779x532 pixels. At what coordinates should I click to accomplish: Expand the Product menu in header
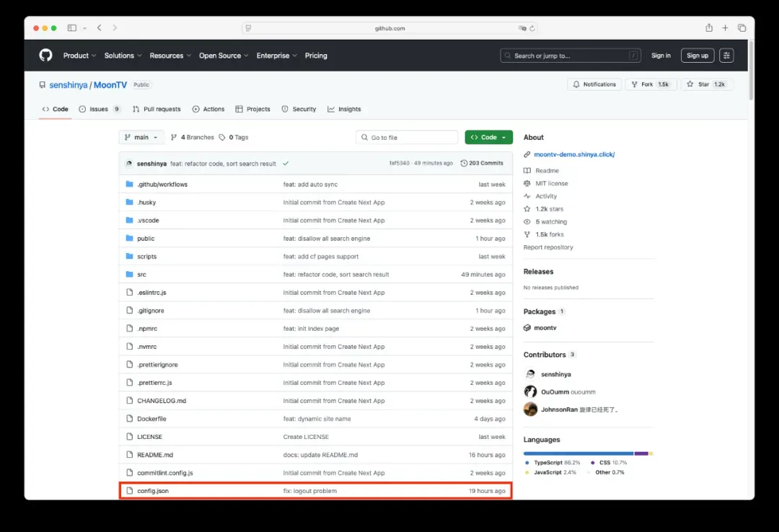[x=79, y=56]
